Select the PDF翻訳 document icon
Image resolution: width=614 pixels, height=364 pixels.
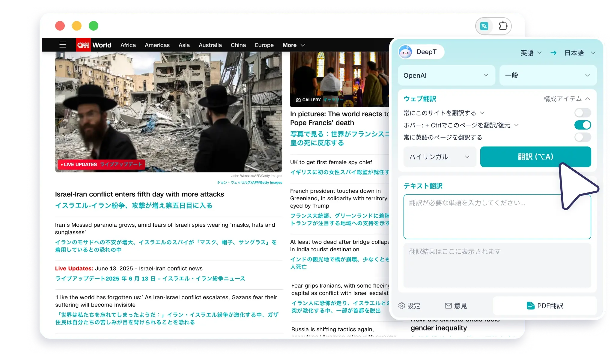531,306
